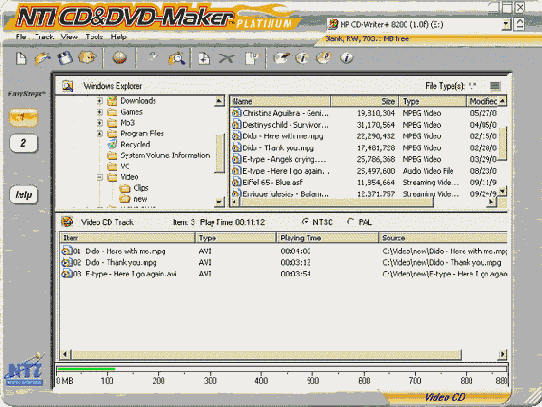Click the NTI logo icon
542x407 pixels.
coord(24,370)
